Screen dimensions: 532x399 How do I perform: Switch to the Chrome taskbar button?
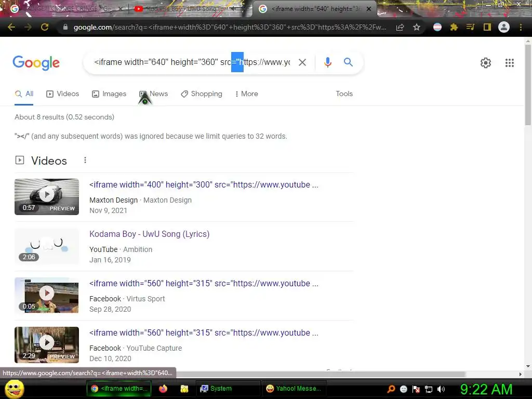click(119, 389)
